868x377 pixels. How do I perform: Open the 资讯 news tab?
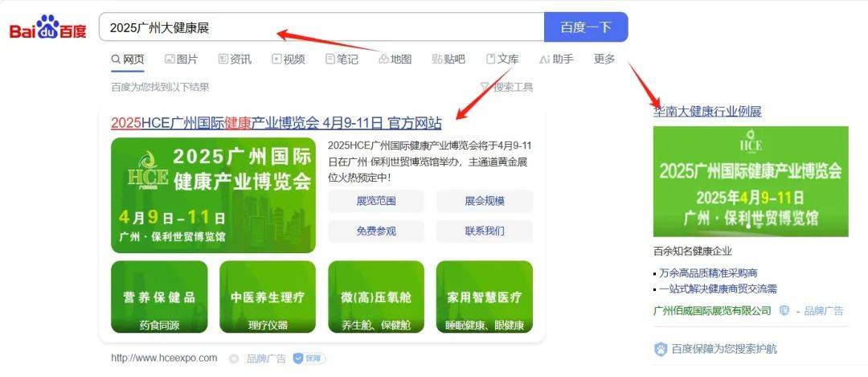235,59
